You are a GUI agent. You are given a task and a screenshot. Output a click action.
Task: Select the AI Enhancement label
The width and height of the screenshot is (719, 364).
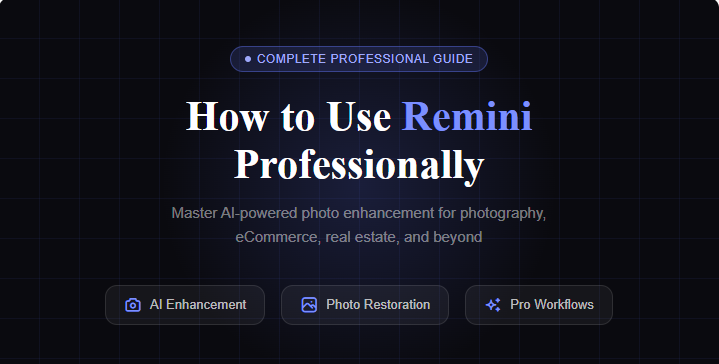pos(198,305)
